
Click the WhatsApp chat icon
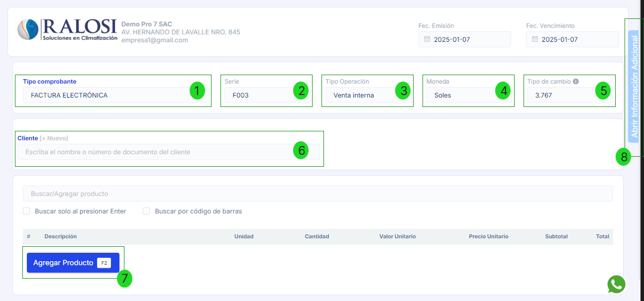(x=616, y=284)
